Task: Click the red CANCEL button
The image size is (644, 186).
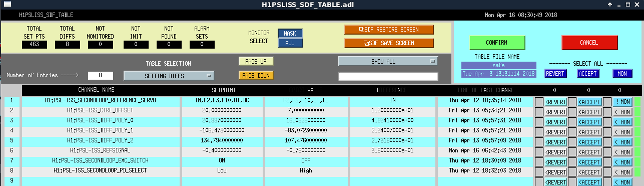Action: click(x=589, y=43)
